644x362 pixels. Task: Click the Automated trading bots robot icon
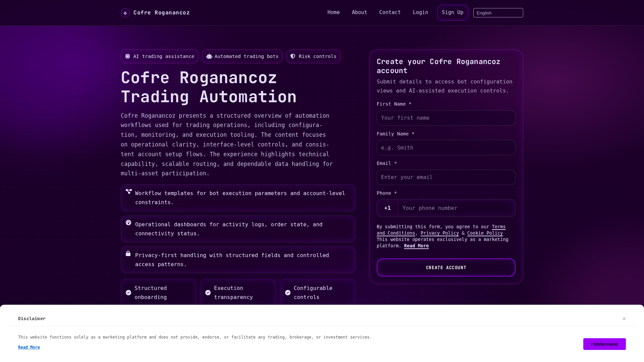[x=209, y=56]
